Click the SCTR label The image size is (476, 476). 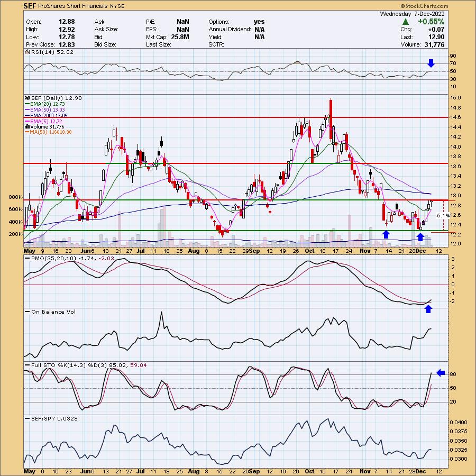[x=216, y=44]
